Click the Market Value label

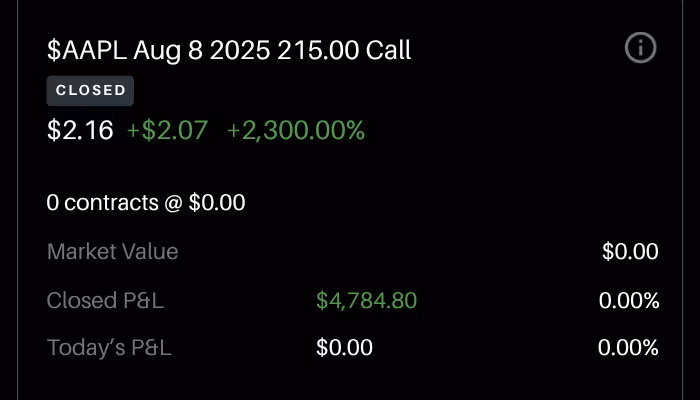tap(112, 252)
